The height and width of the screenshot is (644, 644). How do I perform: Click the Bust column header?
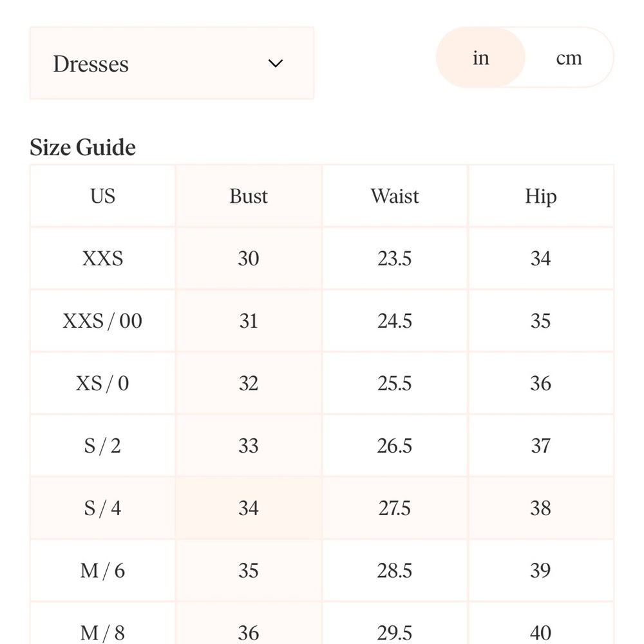(249, 196)
